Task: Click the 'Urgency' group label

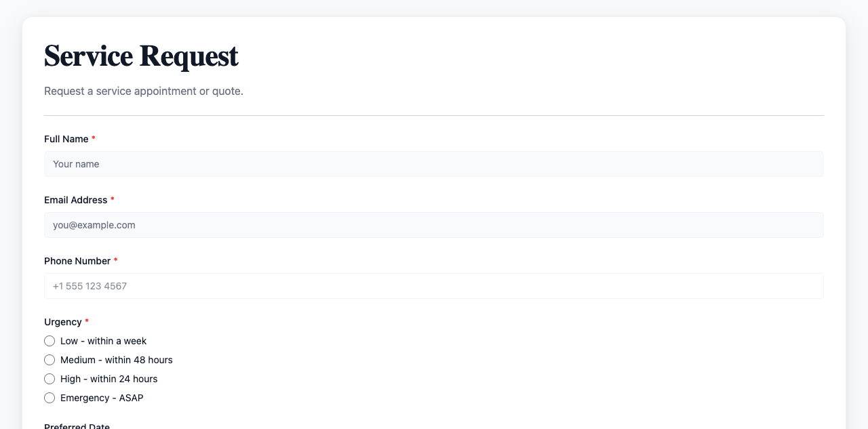Action: (62, 322)
